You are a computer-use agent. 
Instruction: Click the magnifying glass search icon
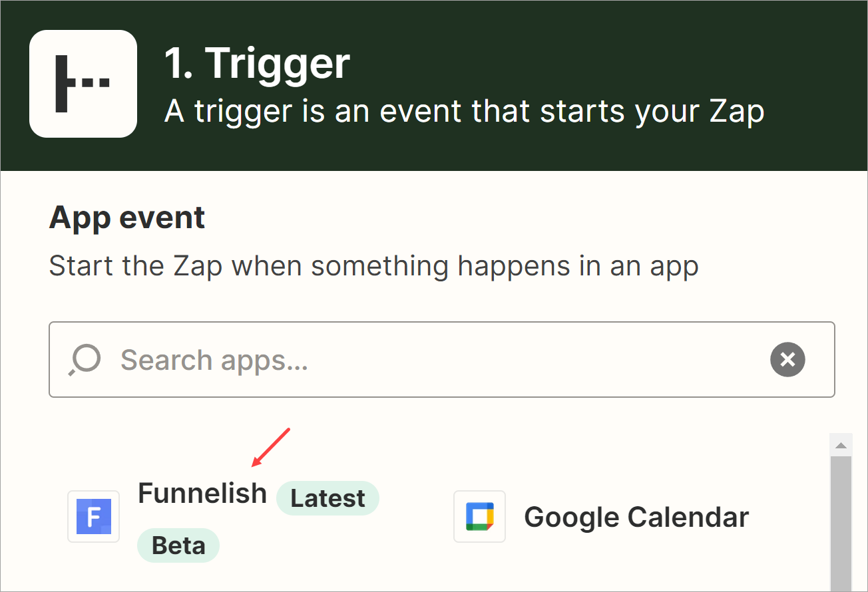pos(85,360)
